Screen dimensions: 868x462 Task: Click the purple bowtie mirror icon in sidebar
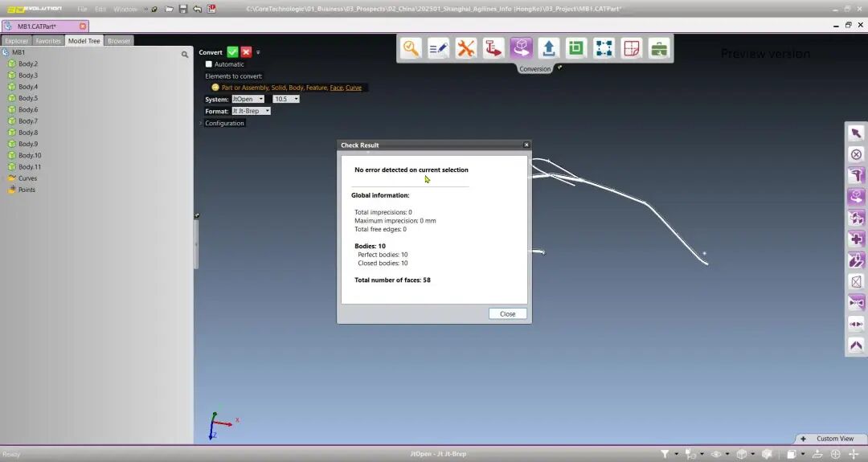(x=856, y=303)
